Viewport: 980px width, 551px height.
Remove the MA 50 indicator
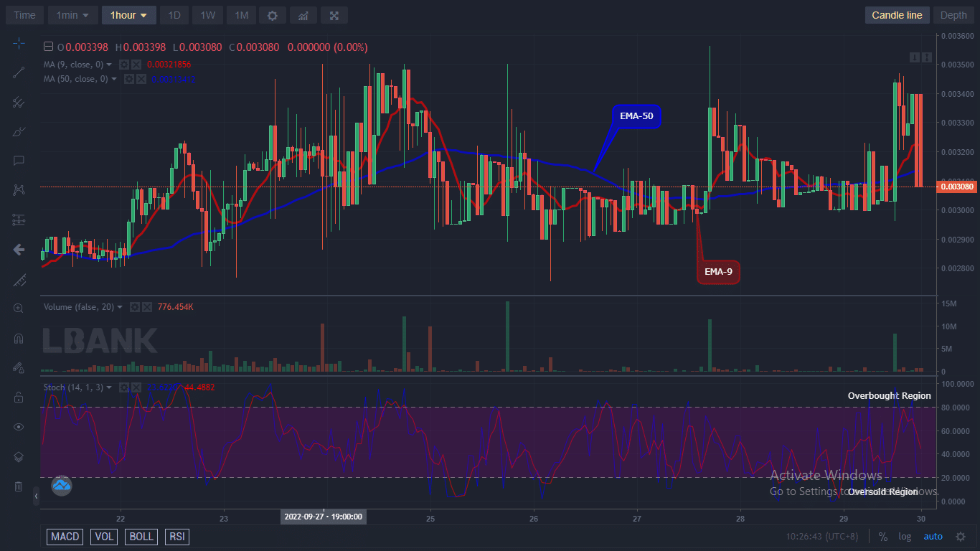pyautogui.click(x=141, y=79)
